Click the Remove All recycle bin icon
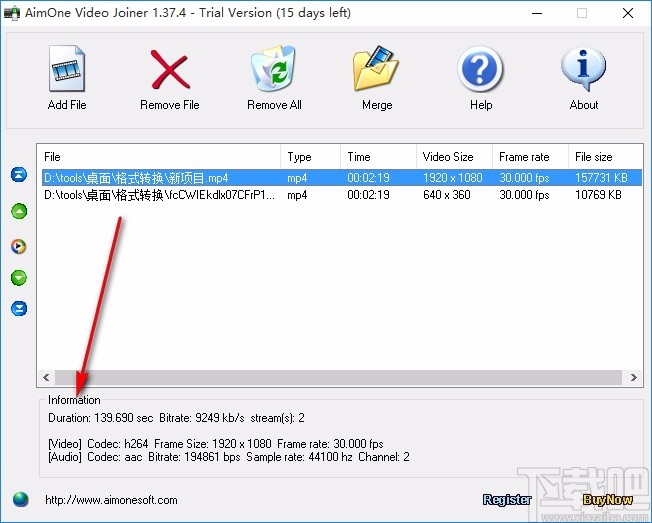This screenshot has width=652, height=523. tap(274, 69)
